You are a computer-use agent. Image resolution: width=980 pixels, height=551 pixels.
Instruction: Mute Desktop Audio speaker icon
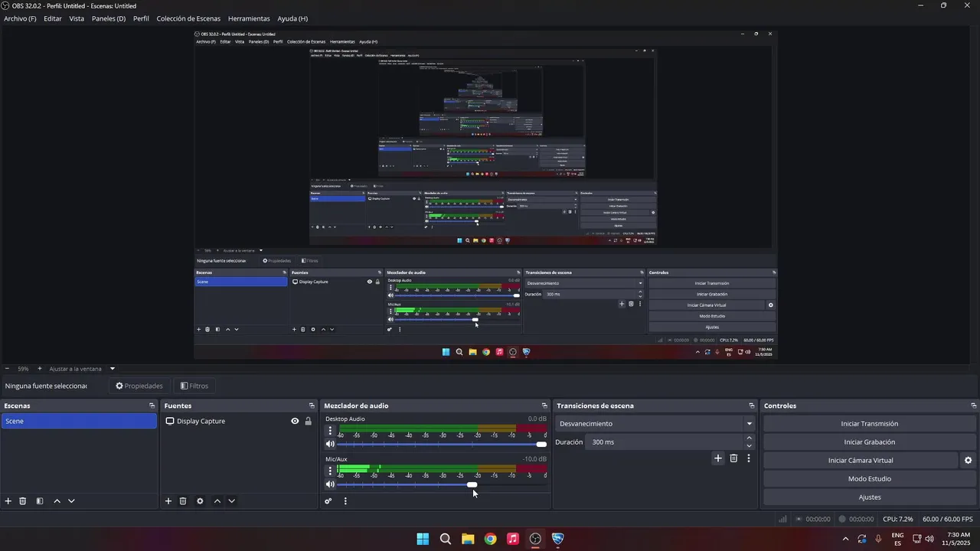pyautogui.click(x=330, y=444)
